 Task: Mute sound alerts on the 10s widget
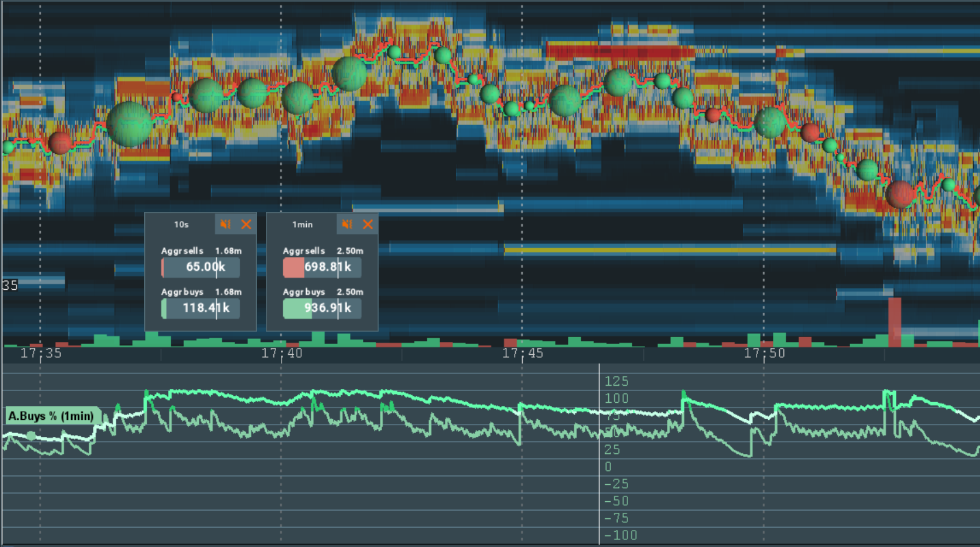[x=226, y=224]
